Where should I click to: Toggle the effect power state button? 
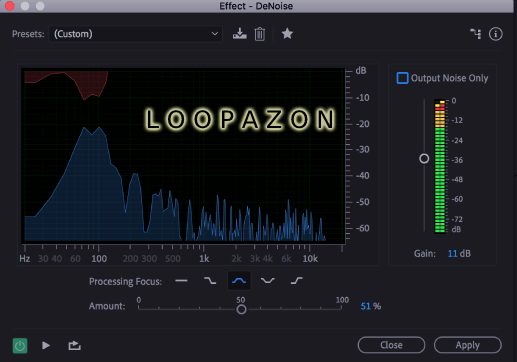tap(20, 346)
